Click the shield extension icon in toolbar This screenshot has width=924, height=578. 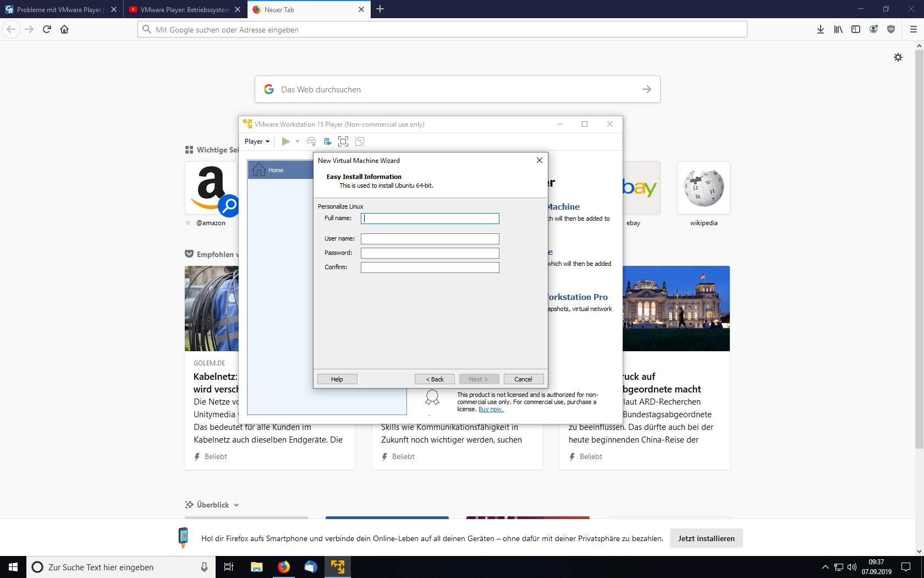click(891, 29)
